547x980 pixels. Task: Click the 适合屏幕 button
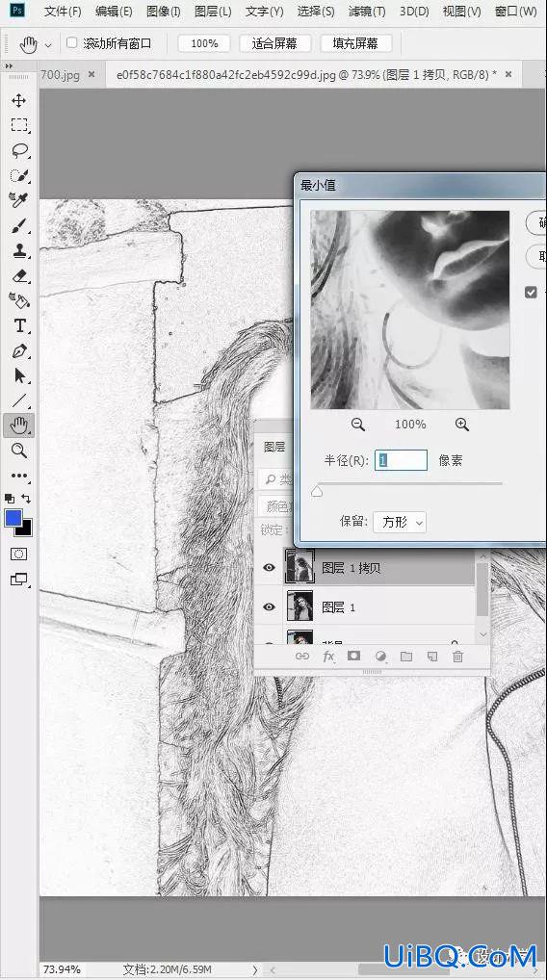274,43
